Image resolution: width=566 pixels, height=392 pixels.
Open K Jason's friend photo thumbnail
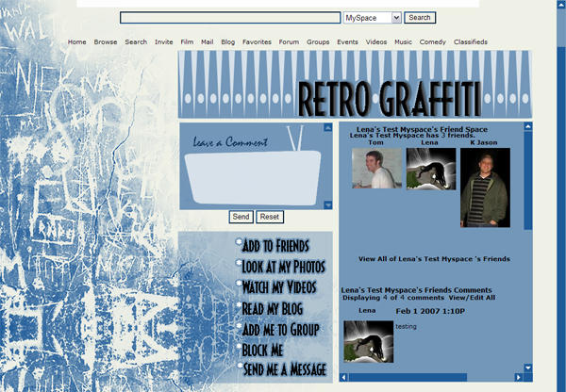485,188
